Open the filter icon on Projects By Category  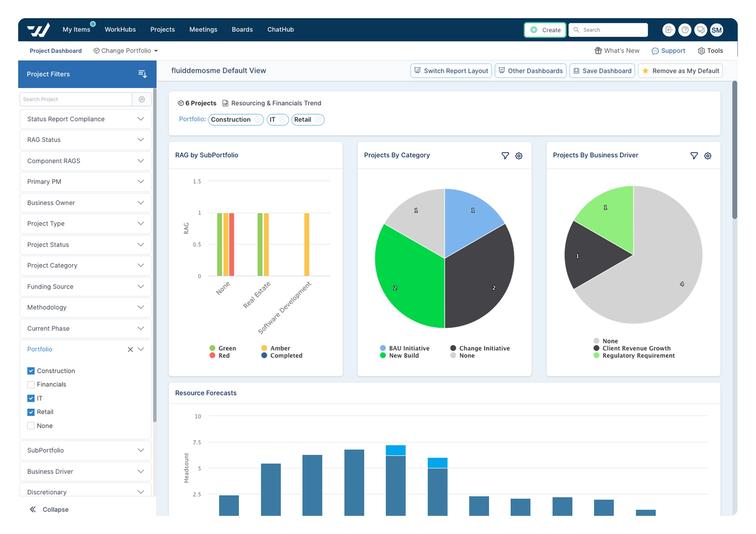point(505,156)
